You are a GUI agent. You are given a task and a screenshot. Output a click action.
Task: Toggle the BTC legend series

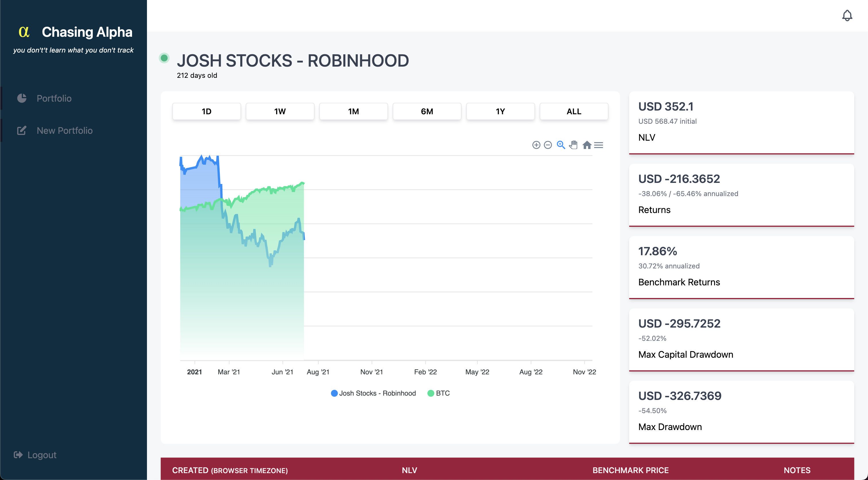click(x=439, y=393)
